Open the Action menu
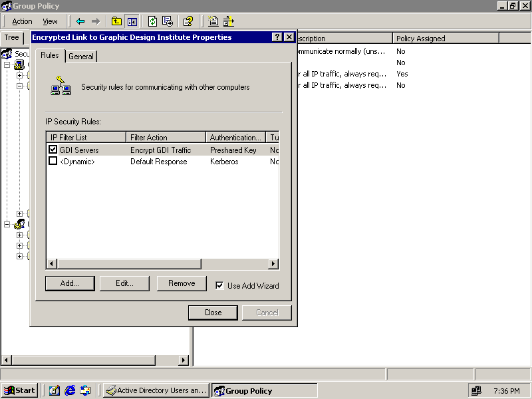 click(22, 21)
